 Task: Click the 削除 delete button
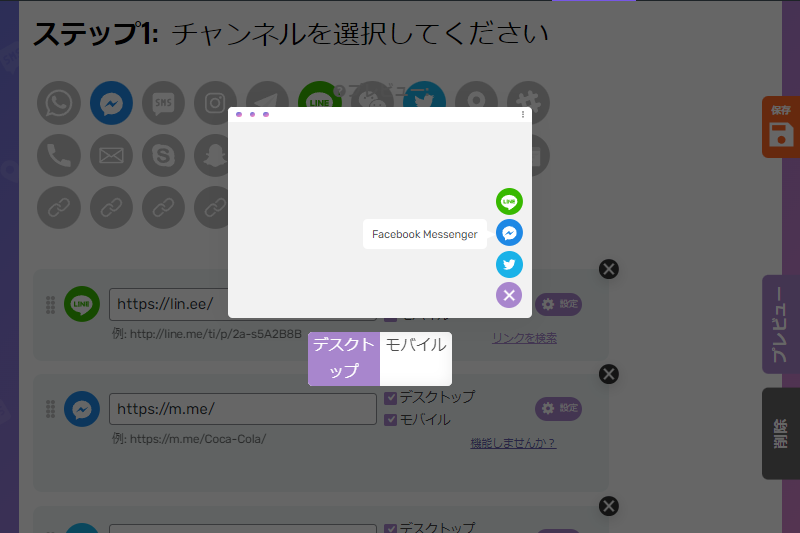pyautogui.click(x=781, y=434)
